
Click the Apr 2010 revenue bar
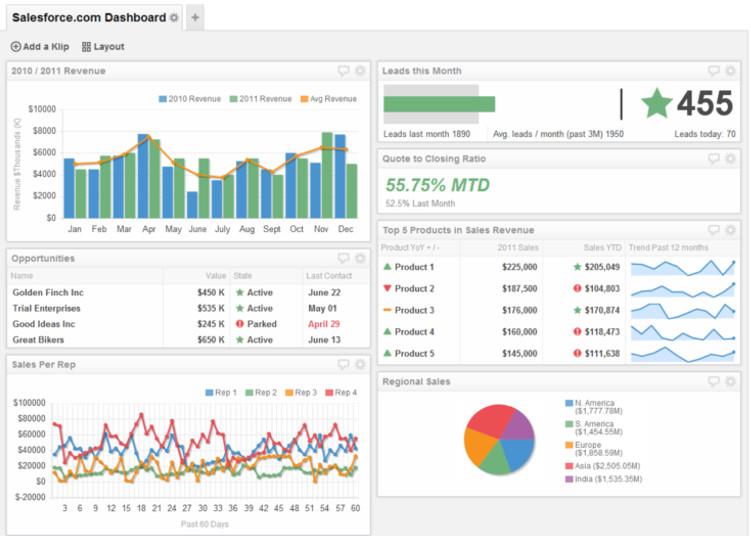click(x=143, y=176)
